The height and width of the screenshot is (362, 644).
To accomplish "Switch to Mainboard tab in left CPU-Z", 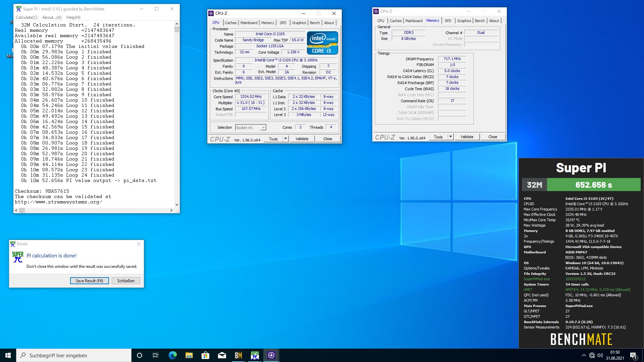I will pyautogui.click(x=249, y=23).
